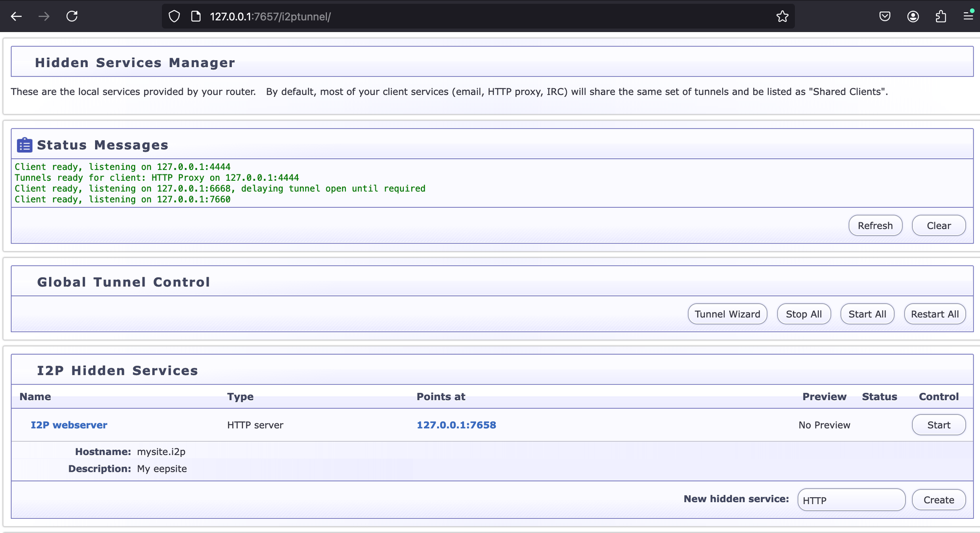Open the New hidden service type dropdown
980x533 pixels.
point(851,500)
